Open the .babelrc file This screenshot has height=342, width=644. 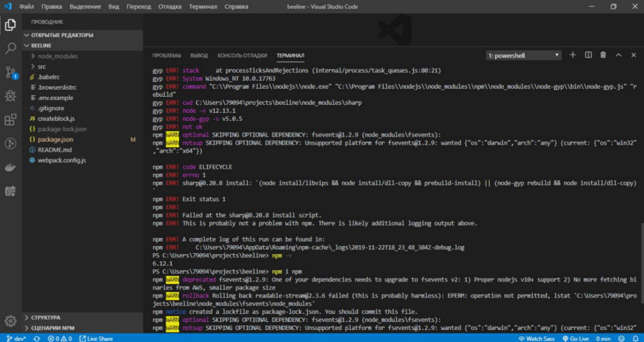pos(83,77)
